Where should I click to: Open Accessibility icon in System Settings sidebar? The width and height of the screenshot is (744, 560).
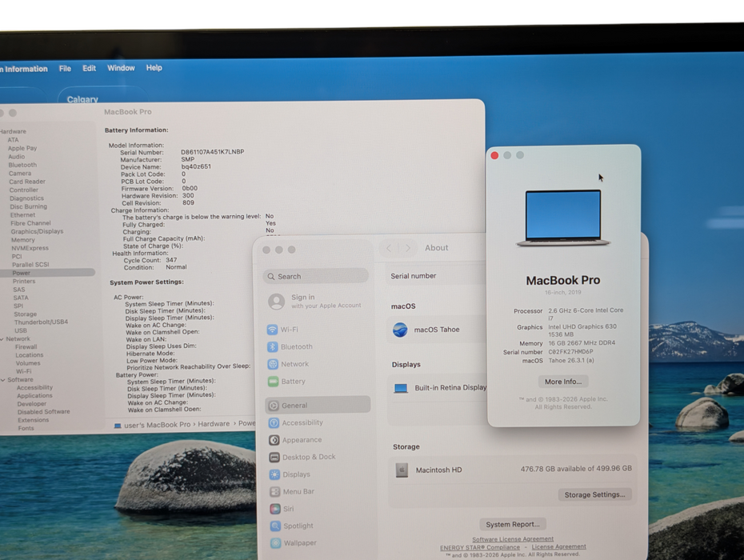click(x=274, y=423)
